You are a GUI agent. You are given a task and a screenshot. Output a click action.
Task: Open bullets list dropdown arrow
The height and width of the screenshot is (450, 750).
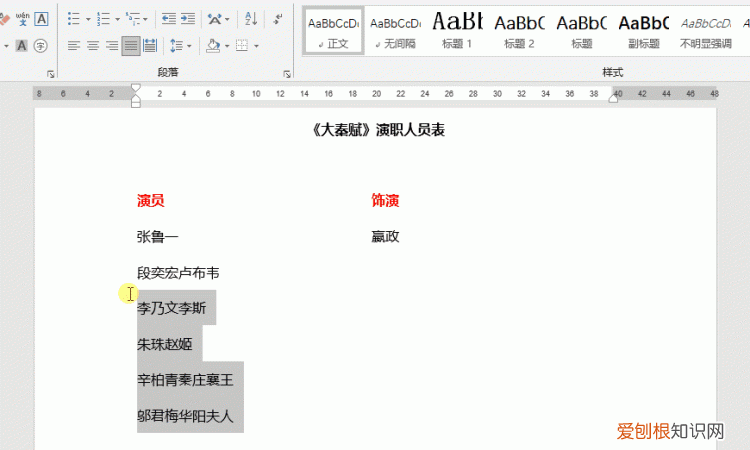click(x=88, y=19)
